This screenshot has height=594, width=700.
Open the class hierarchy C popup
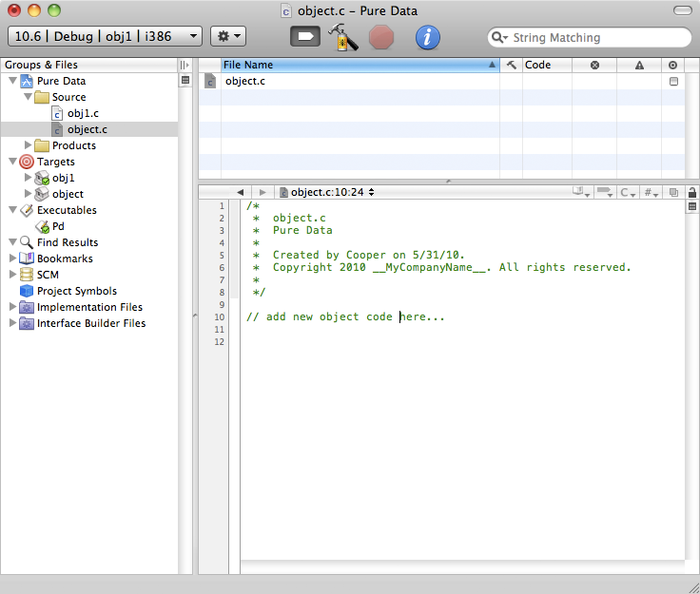(628, 192)
